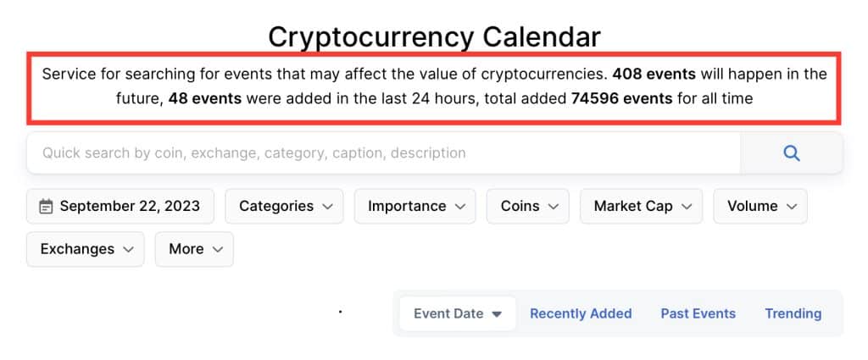The width and height of the screenshot is (868, 360).
Task: Expand the Importance filter dropdown
Action: click(x=415, y=206)
